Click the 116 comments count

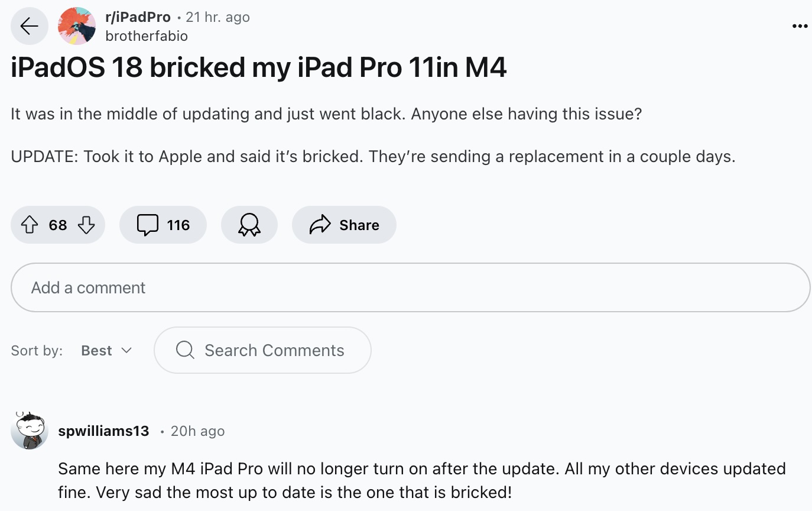178,225
